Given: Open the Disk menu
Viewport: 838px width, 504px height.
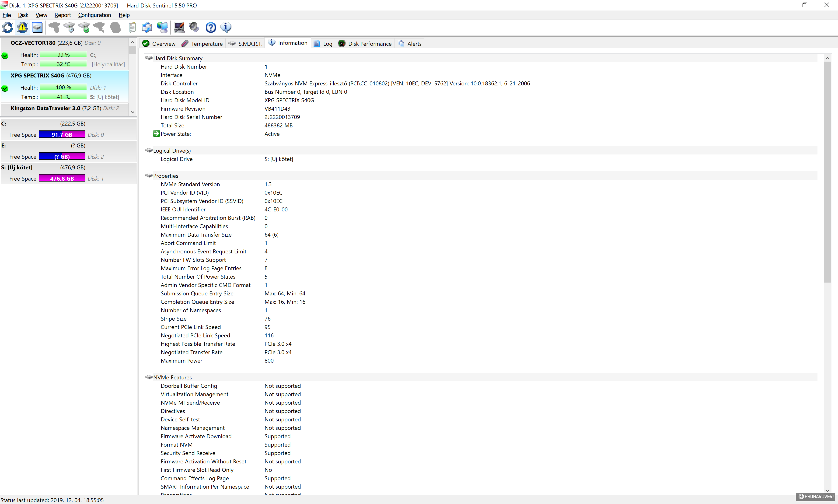Looking at the screenshot, I should click(23, 15).
